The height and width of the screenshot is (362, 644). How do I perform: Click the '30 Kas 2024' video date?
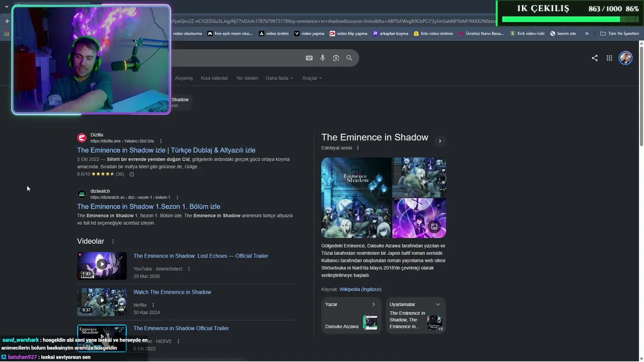[x=146, y=313]
